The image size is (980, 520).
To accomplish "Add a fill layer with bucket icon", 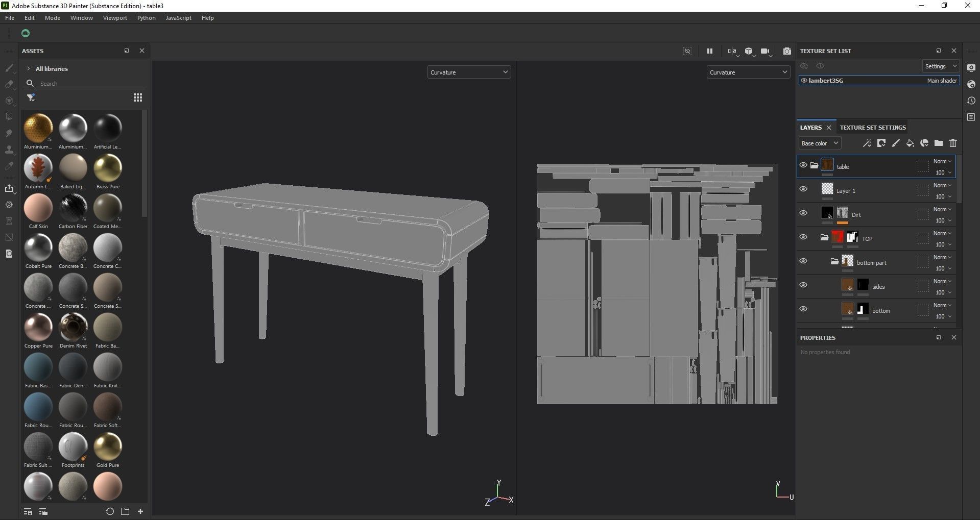I will pos(910,143).
